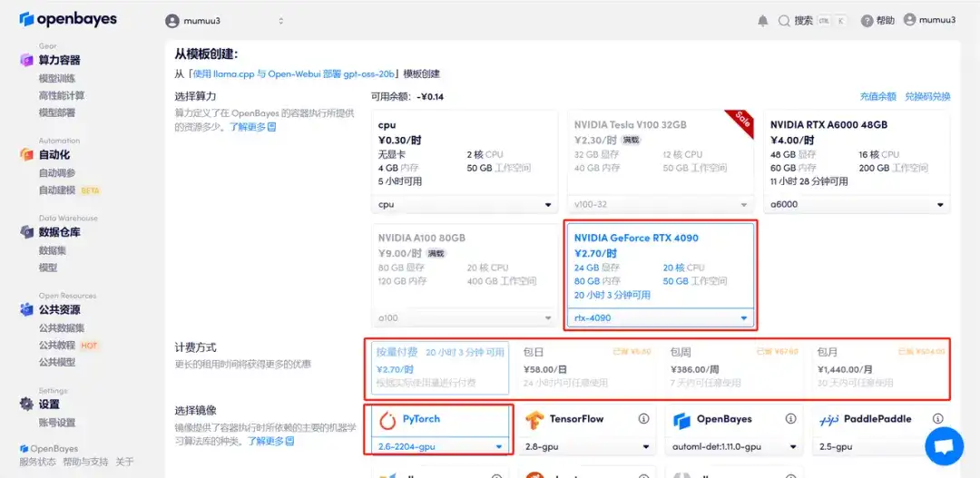This screenshot has width=980, height=478.
Task: Open TensorFlow image info icon
Action: pos(643,419)
